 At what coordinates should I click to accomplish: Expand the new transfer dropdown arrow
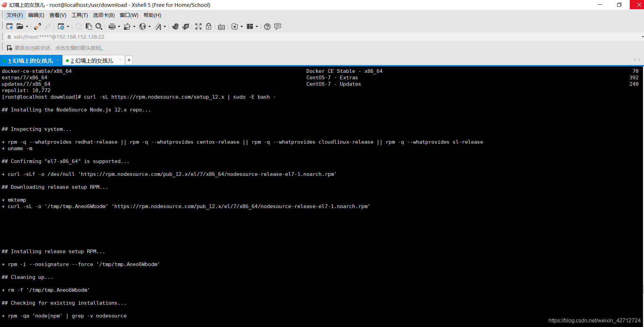[x=241, y=26]
